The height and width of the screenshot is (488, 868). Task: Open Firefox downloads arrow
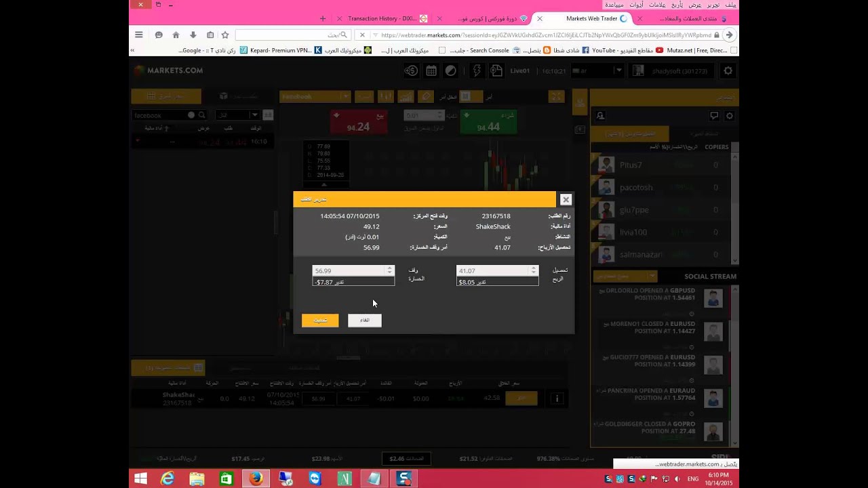193,35
